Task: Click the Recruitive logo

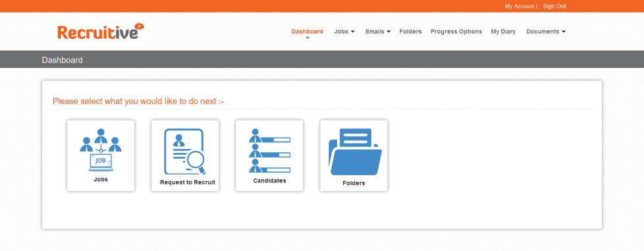Action: point(101,32)
